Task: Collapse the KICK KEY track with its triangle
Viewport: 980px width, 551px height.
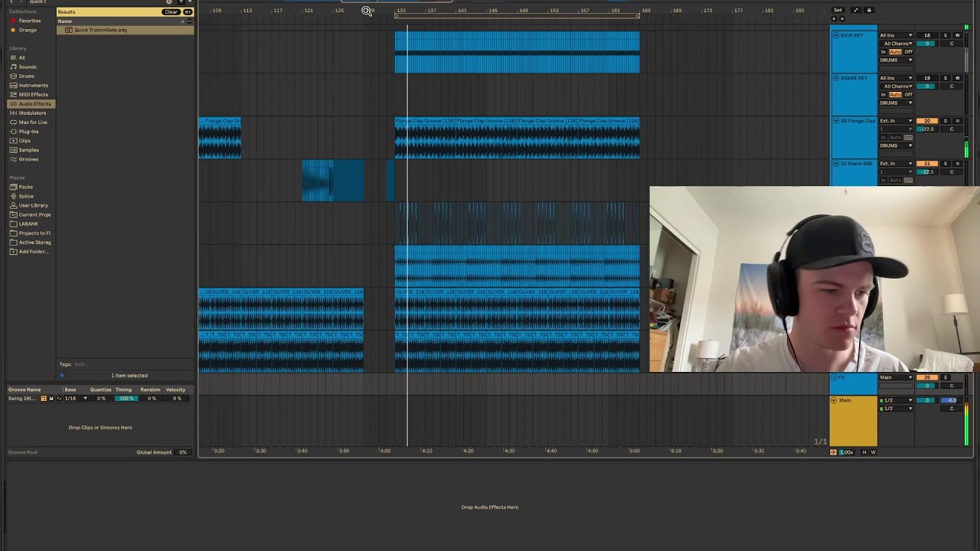Action: coord(836,35)
